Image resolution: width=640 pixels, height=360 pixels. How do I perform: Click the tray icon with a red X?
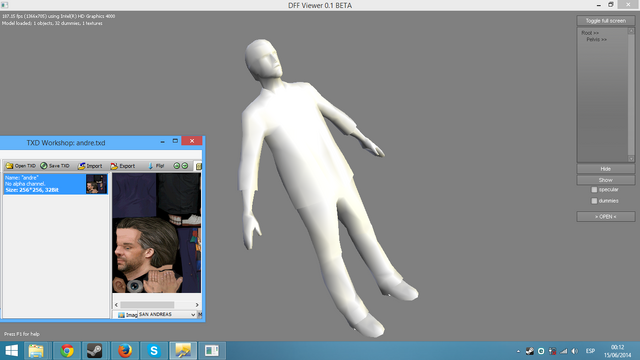[x=552, y=351]
